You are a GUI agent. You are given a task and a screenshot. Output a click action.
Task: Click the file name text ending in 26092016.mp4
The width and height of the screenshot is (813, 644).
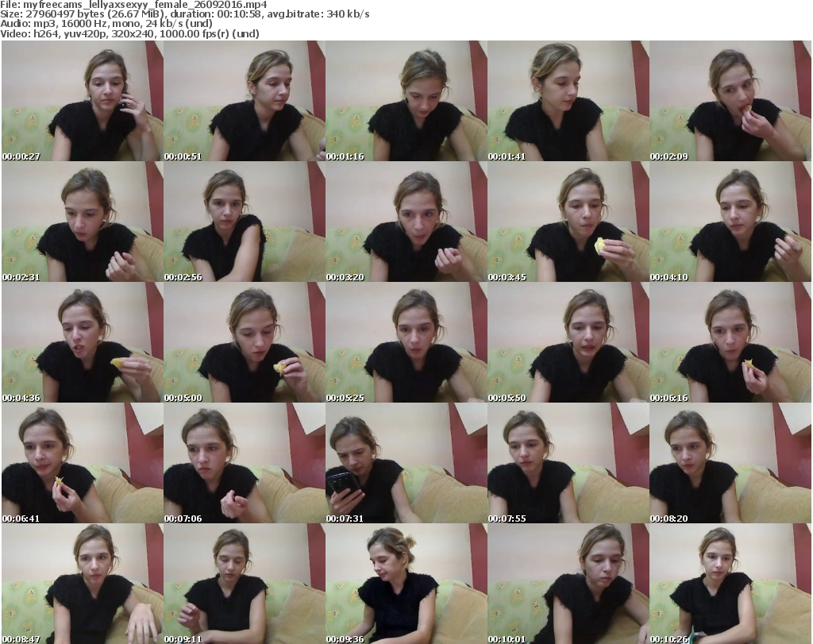pos(145,5)
